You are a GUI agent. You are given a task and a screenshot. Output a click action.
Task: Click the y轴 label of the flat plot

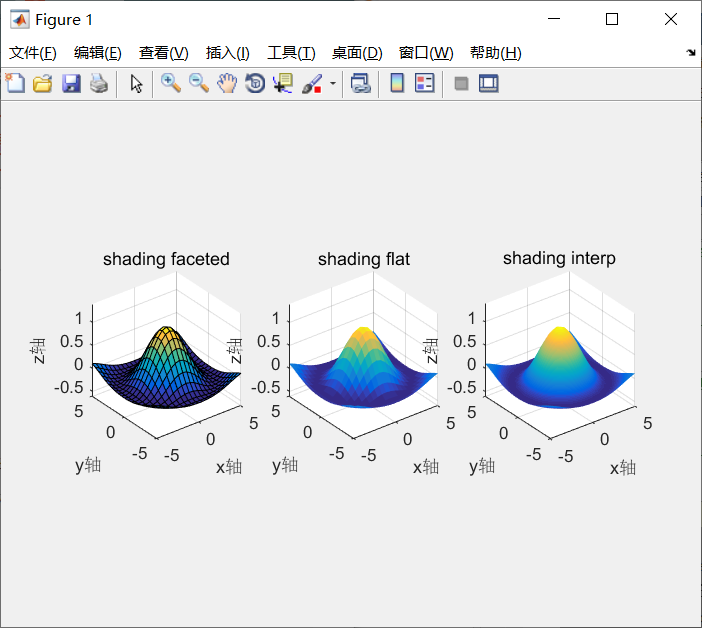coord(285,465)
